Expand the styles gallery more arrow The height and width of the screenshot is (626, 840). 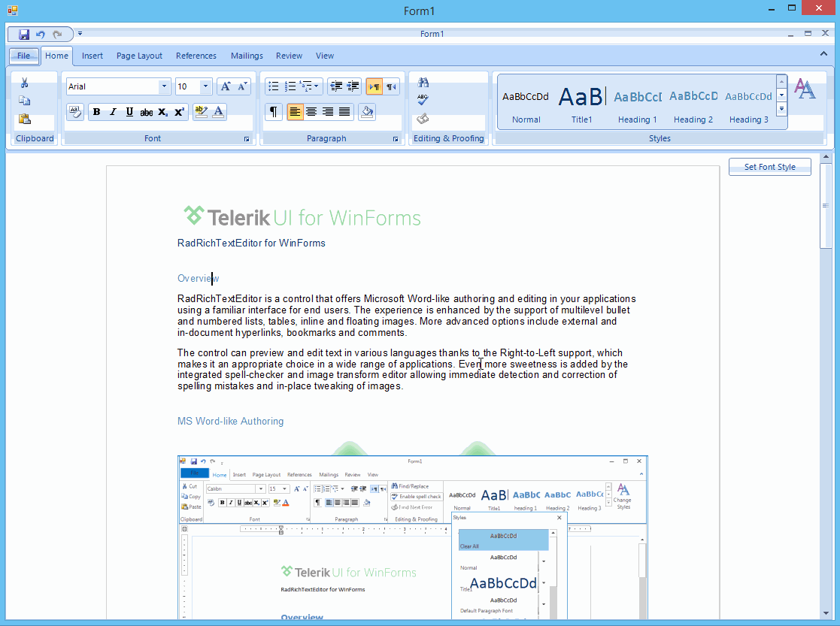tap(781, 109)
